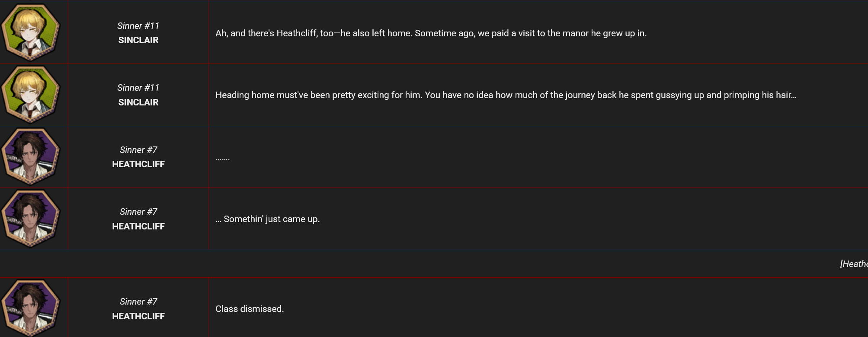Select the SINCLAIR name above the primping line
Screen dimensions: 868x337
coord(138,102)
